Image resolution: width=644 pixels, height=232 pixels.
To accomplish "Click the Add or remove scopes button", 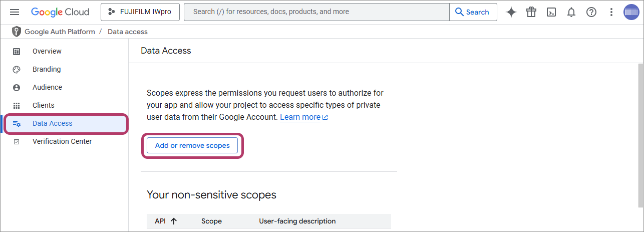I will point(192,145).
